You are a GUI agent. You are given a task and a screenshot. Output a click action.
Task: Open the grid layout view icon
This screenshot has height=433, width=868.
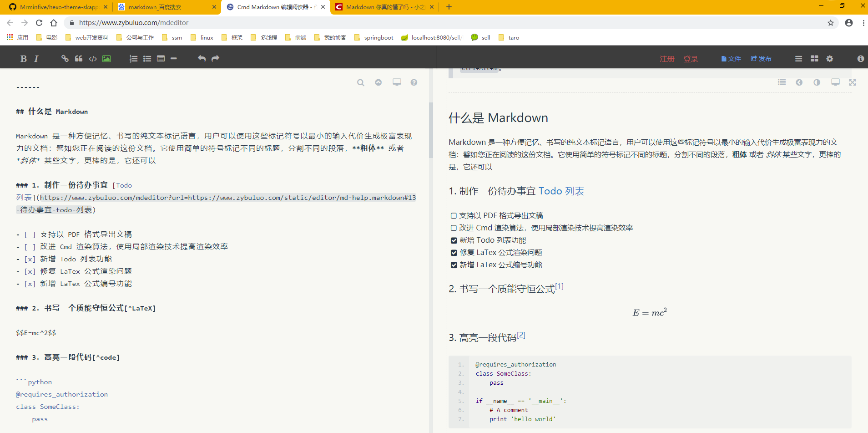(x=814, y=59)
